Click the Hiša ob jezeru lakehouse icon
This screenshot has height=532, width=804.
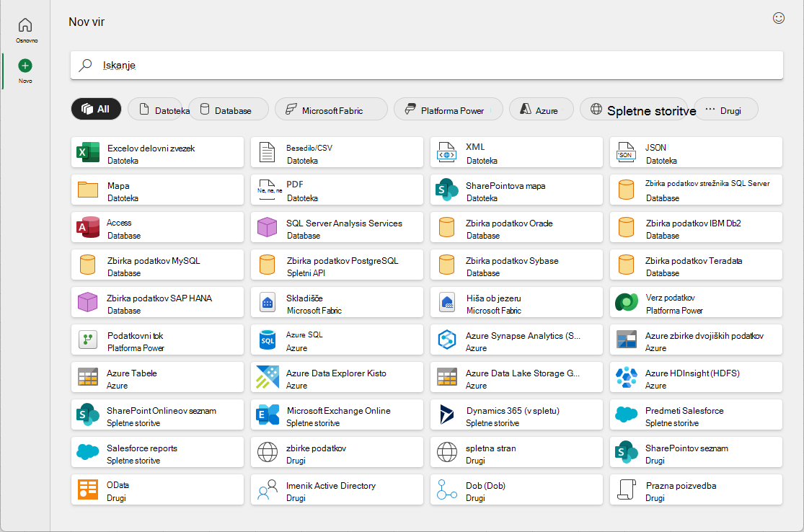coord(447,302)
